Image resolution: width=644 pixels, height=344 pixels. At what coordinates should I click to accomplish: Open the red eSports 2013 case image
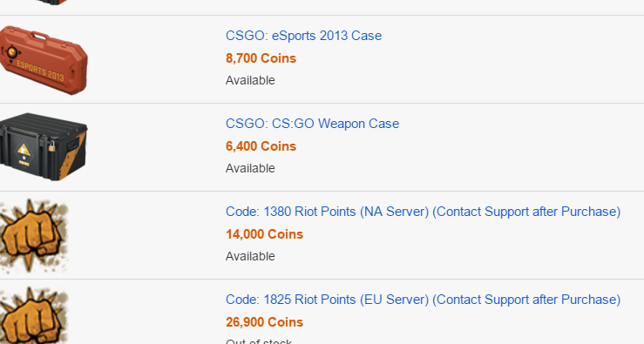(x=44, y=60)
